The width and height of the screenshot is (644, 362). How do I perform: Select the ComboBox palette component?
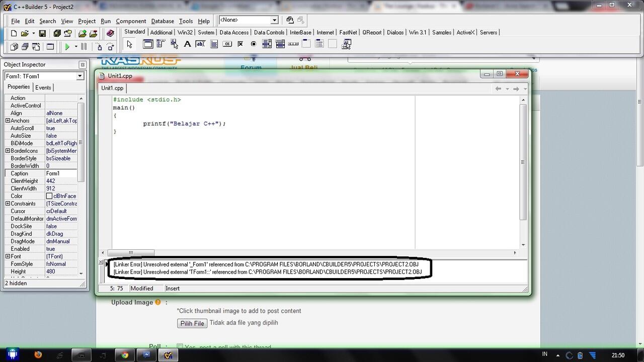(x=280, y=44)
